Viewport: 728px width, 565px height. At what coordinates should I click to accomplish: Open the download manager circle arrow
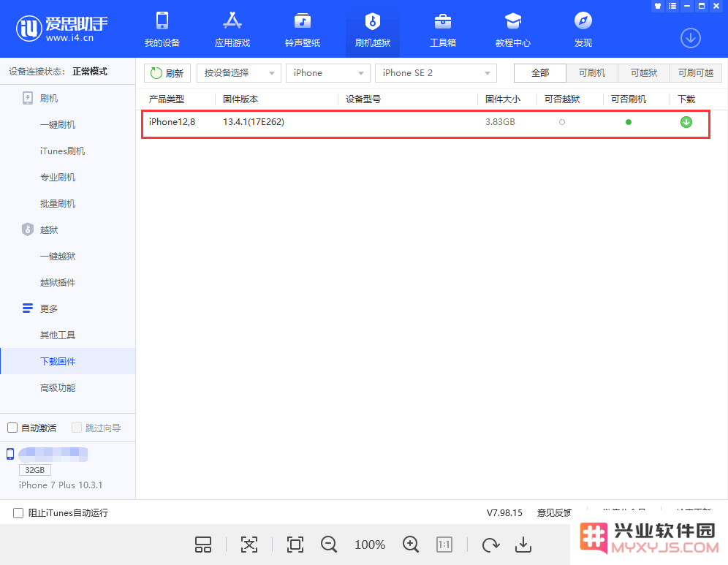point(691,38)
